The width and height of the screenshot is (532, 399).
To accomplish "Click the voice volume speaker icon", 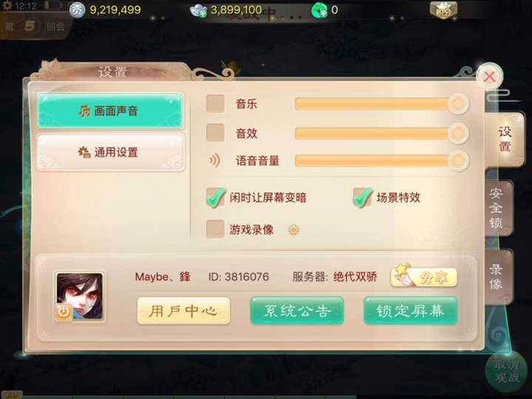I will coord(215,160).
